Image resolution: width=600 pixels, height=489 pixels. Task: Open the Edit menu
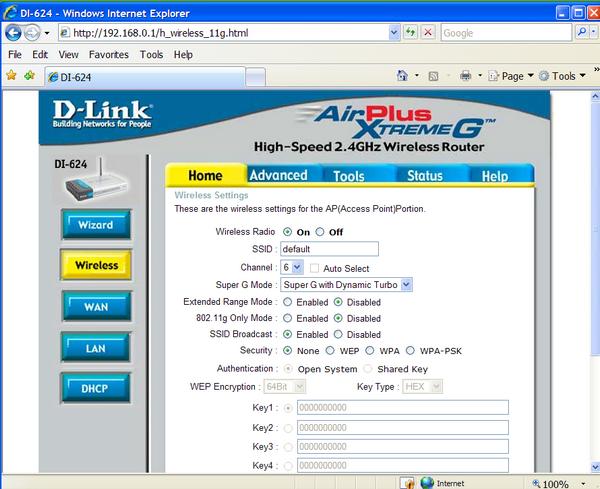pyautogui.click(x=40, y=55)
